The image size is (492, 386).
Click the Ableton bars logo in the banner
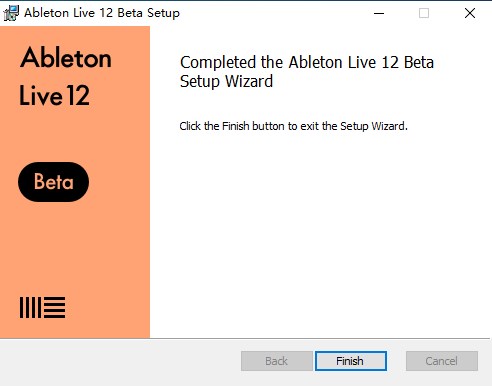click(x=42, y=307)
